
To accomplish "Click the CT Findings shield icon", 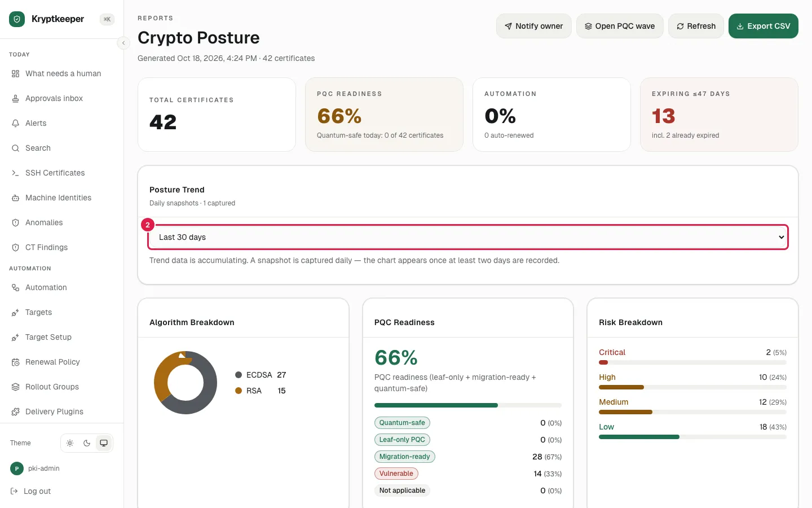I will coord(15,247).
